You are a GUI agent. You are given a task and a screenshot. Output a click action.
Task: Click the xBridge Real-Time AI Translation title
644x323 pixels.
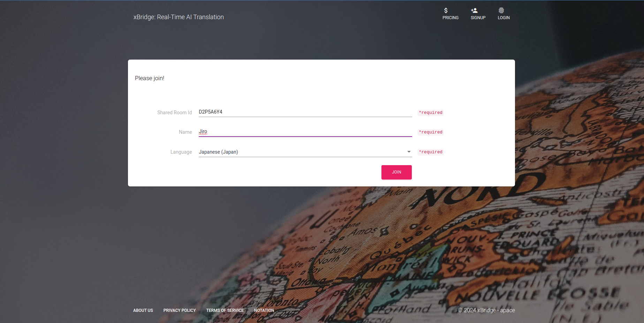179,17
